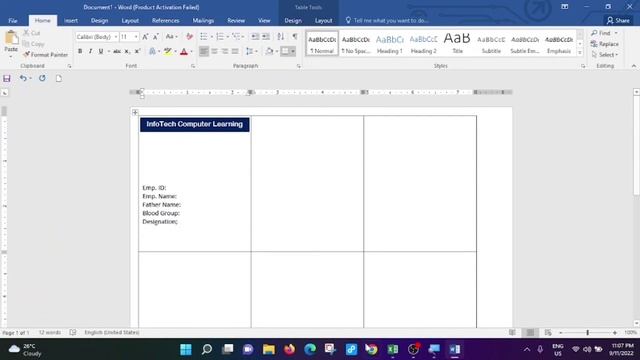
Task: Click the Paste icon
Action: click(x=11, y=38)
